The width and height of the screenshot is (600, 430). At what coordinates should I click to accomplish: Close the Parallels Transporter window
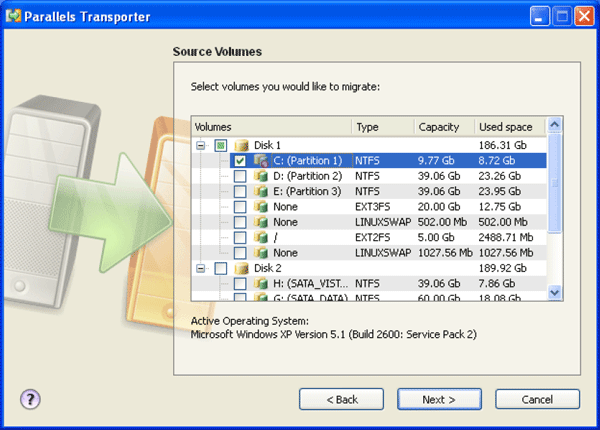(x=584, y=16)
